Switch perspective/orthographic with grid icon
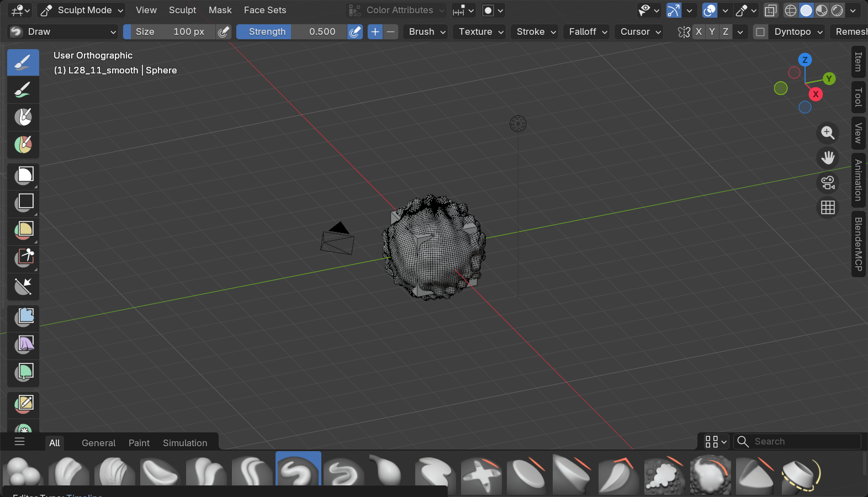The height and width of the screenshot is (497, 868). tap(828, 208)
